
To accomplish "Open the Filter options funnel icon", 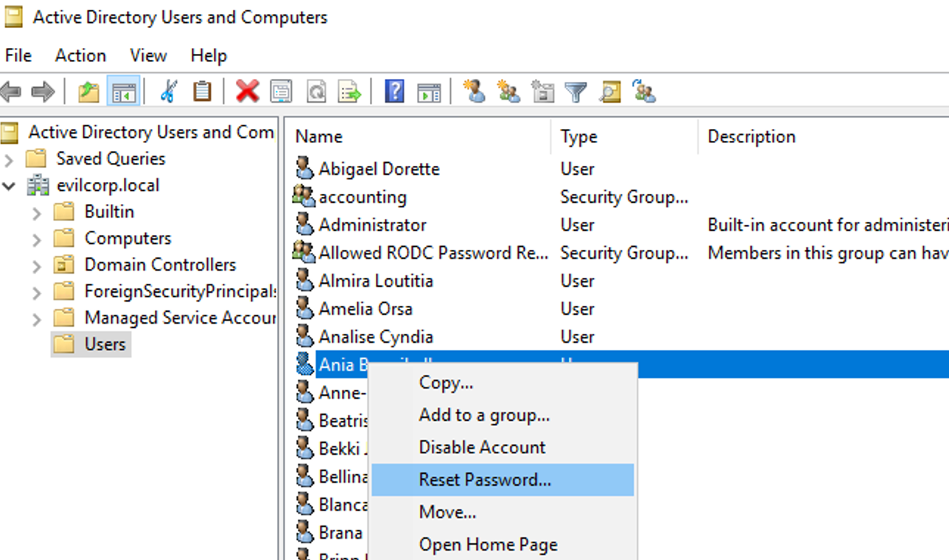I will pyautogui.click(x=575, y=91).
